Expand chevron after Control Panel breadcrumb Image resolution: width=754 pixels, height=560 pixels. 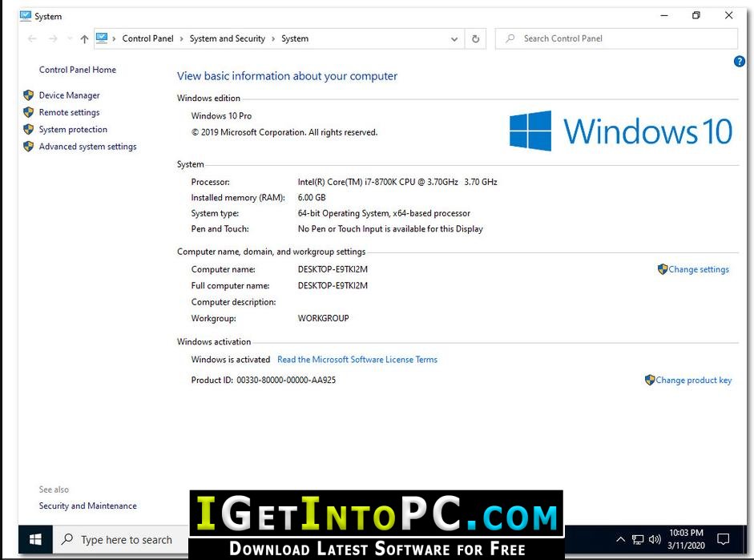pos(182,39)
